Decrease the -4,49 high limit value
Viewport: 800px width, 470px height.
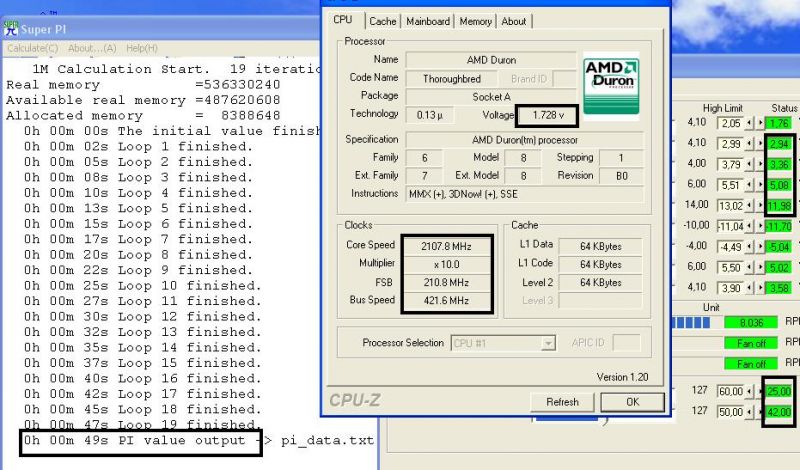(x=748, y=246)
